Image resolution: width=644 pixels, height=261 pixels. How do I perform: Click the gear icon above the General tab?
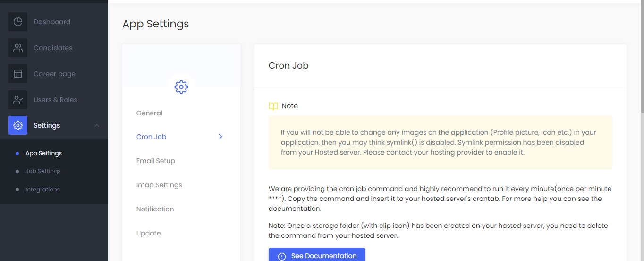[x=181, y=87]
